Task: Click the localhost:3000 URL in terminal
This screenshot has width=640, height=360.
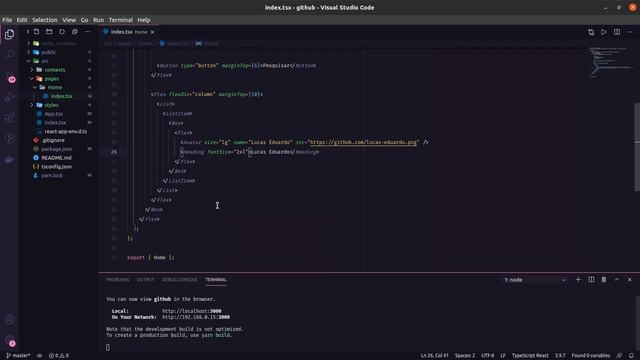Action: [192, 311]
